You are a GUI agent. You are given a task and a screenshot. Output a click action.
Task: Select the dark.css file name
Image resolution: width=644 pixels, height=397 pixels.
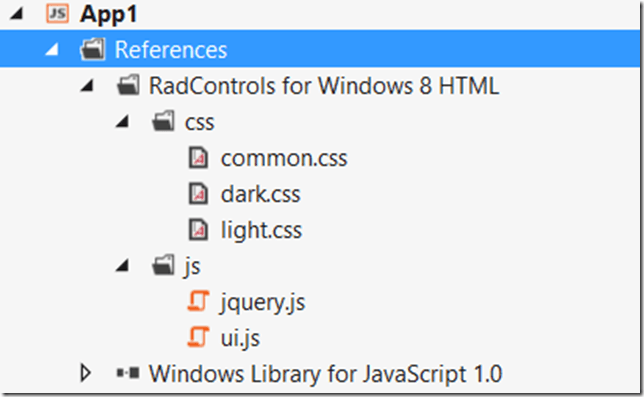(260, 194)
